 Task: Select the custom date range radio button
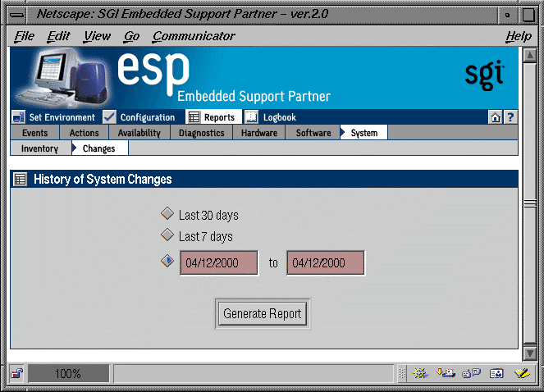[167, 261]
